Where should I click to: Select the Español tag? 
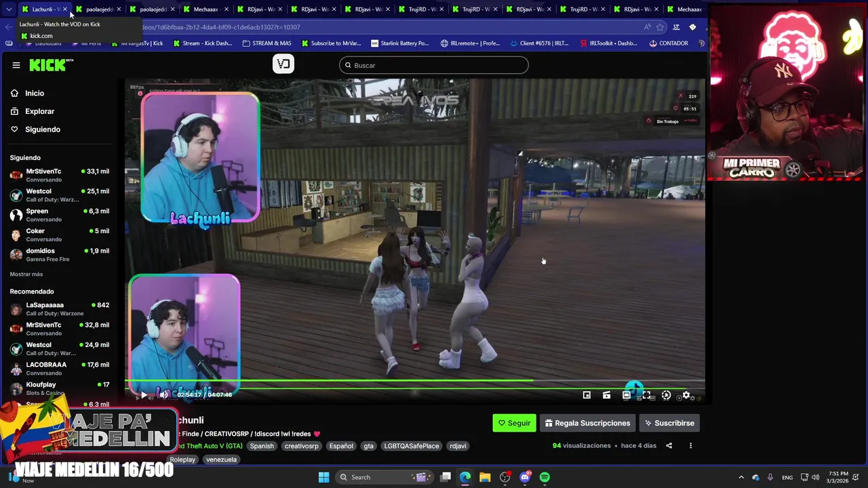(341, 446)
